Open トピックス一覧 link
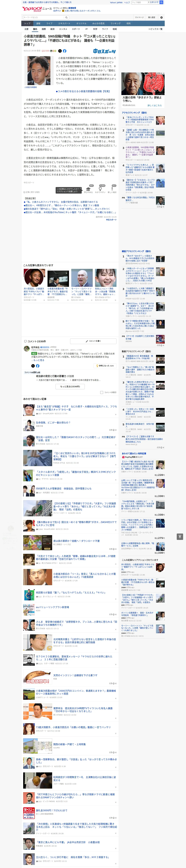The width and height of the screenshot is (186, 868). 155,29
